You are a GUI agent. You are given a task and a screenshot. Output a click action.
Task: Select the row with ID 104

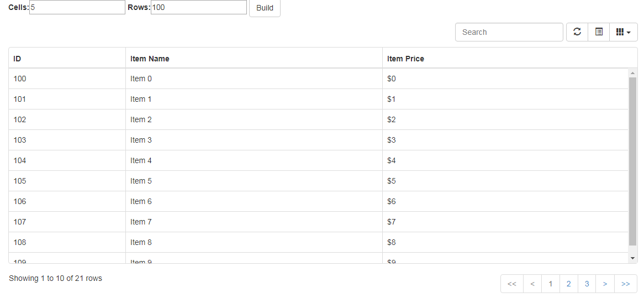319,160
